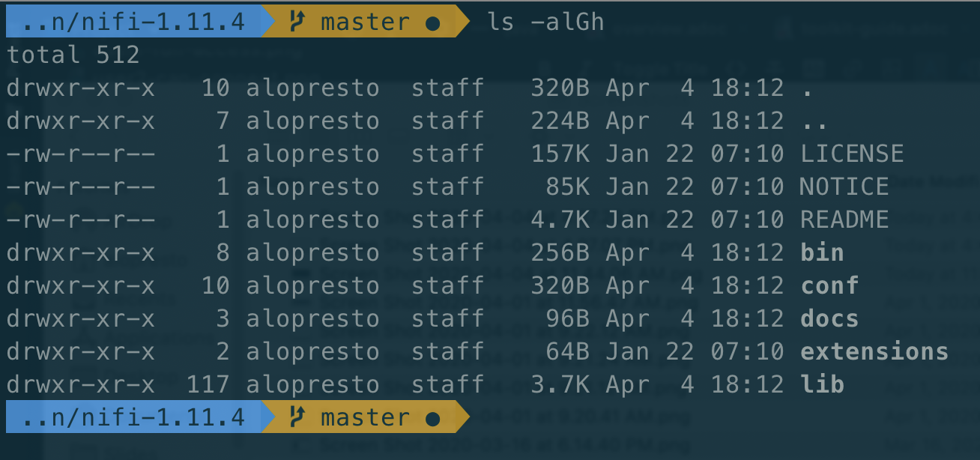
Task: Click the bin directory name
Action: pos(822,252)
